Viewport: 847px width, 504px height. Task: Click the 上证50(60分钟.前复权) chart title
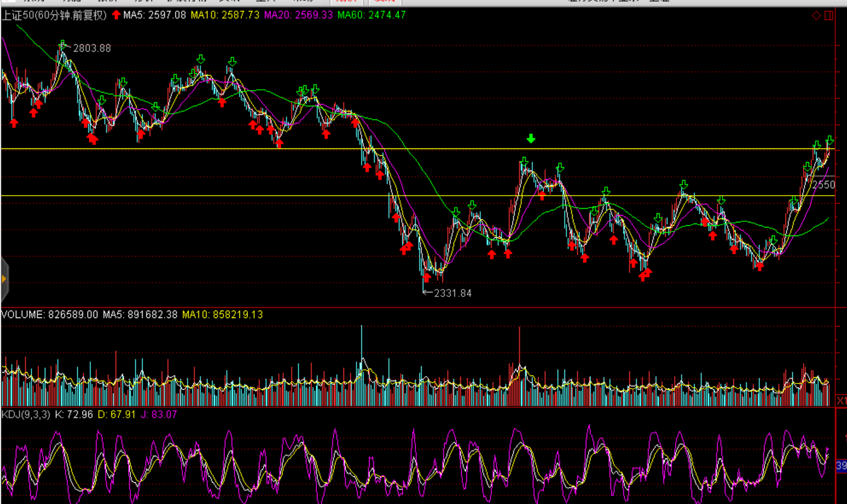tap(54, 15)
